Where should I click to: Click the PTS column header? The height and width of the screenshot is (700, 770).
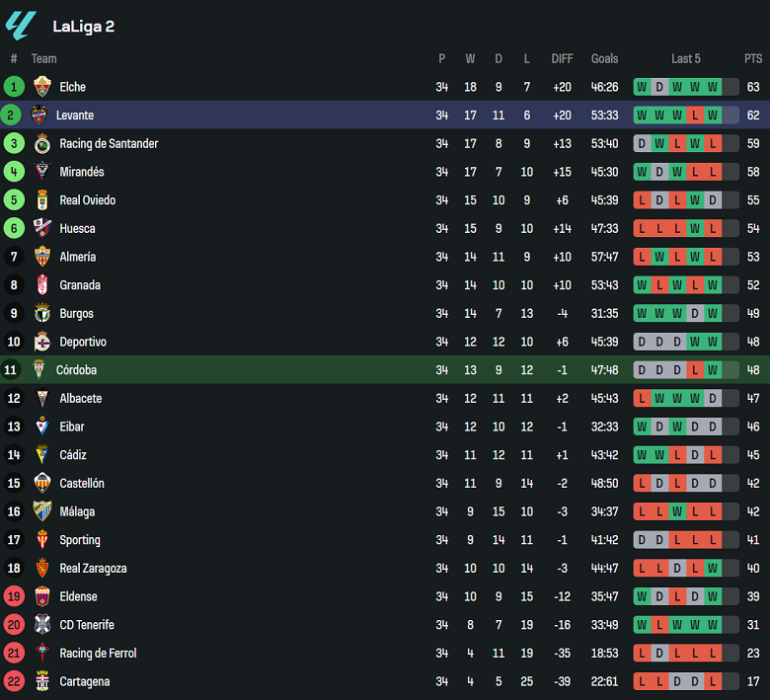click(753, 59)
